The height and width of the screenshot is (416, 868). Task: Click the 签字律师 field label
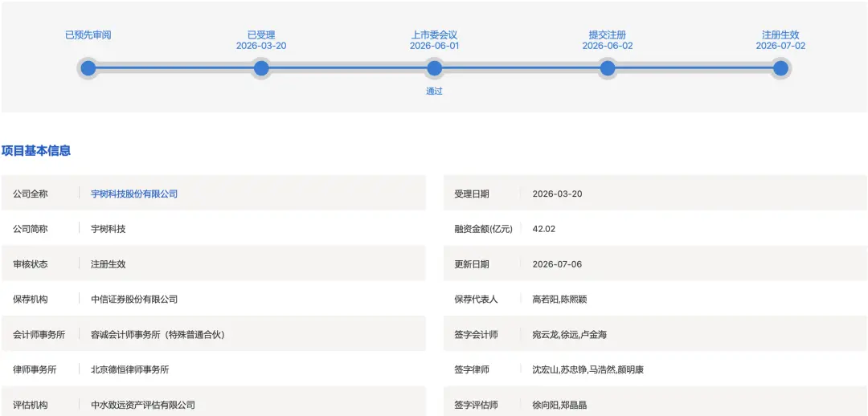(472, 369)
